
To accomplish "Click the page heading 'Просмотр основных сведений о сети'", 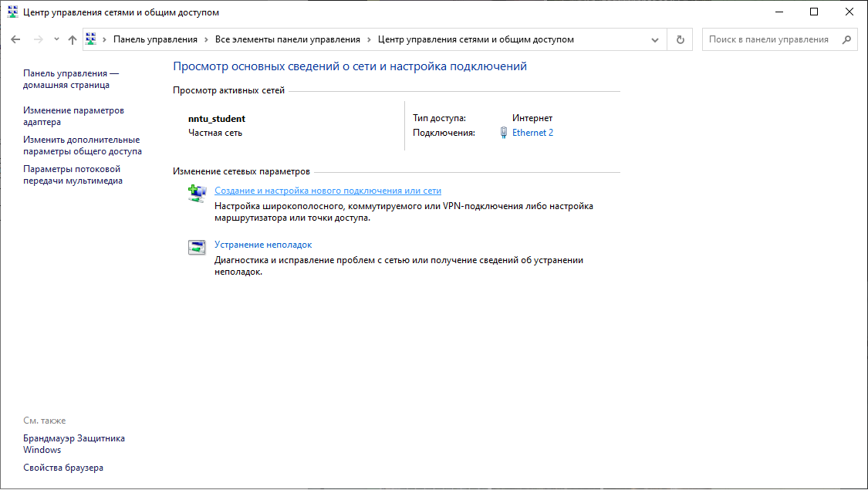I will (350, 66).
